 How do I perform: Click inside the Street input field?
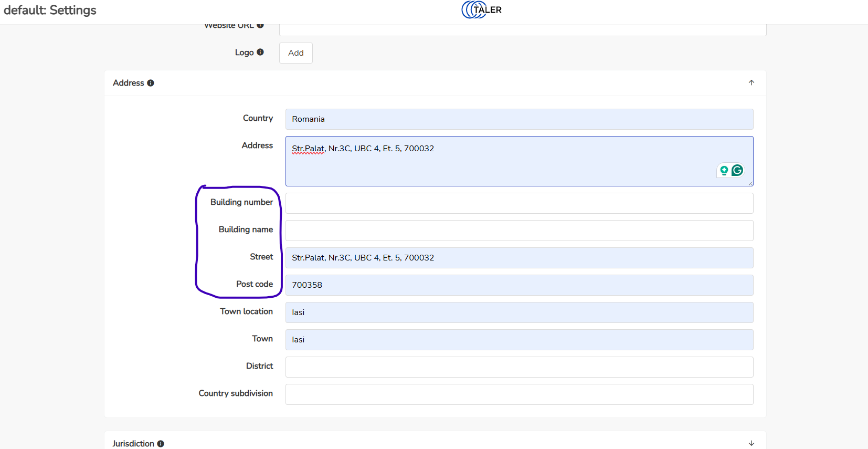pyautogui.click(x=519, y=258)
